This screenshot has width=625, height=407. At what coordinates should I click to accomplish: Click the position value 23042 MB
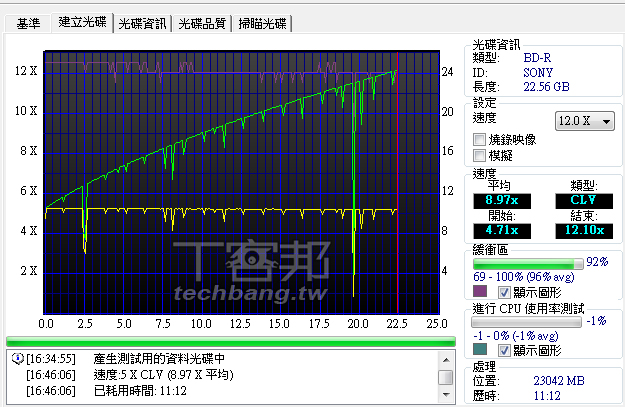(x=559, y=381)
